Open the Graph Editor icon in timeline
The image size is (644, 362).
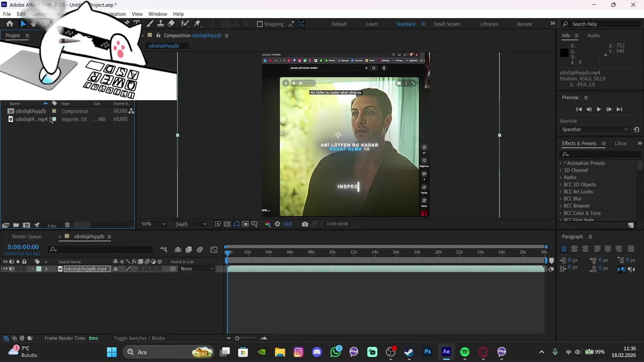(214, 249)
